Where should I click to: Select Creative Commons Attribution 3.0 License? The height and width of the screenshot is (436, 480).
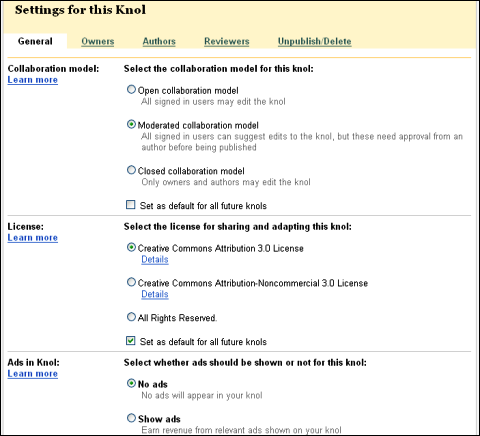[x=131, y=247]
